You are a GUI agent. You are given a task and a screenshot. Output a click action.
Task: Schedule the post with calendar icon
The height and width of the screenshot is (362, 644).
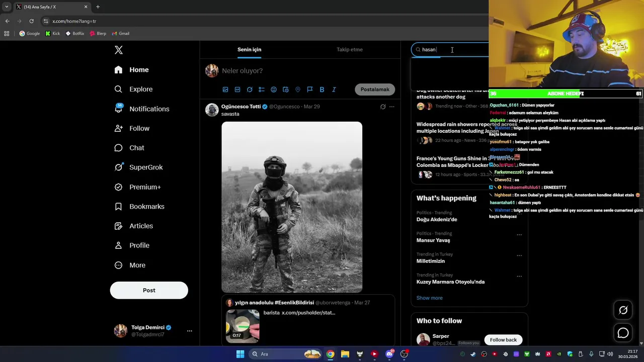(286, 89)
